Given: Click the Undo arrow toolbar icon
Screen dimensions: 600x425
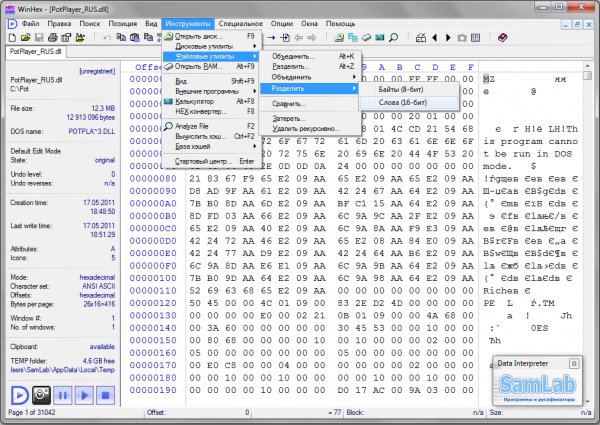Looking at the screenshot, I should tap(107, 37).
